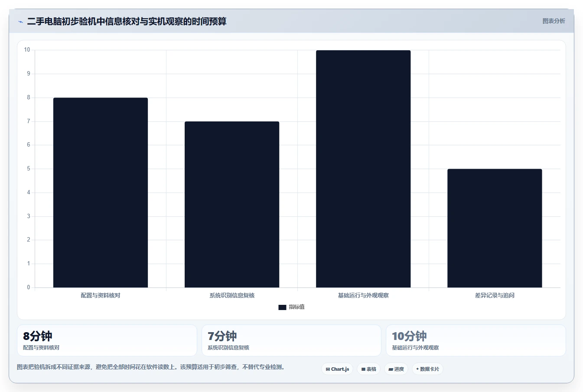The width and height of the screenshot is (583, 392).
Task: Click the Chart.js tag chip
Action: 337,369
